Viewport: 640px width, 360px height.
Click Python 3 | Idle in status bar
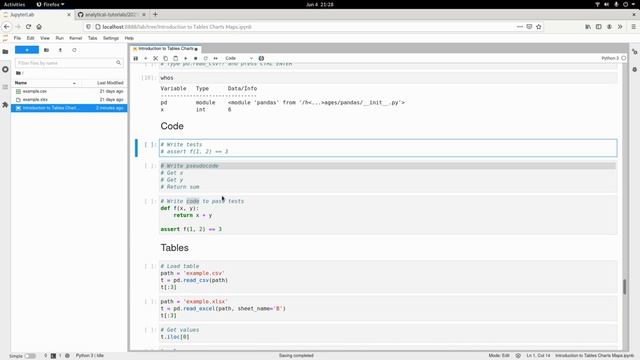point(90,356)
